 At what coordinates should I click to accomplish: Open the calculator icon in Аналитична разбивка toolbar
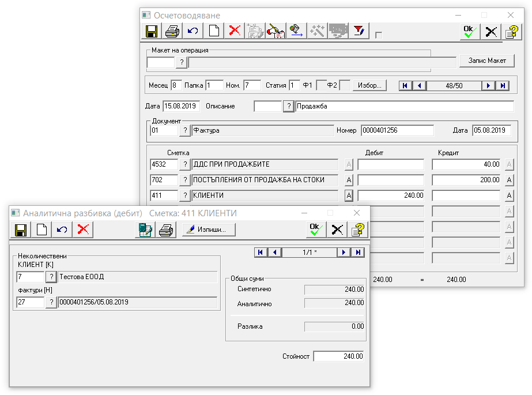point(144,230)
